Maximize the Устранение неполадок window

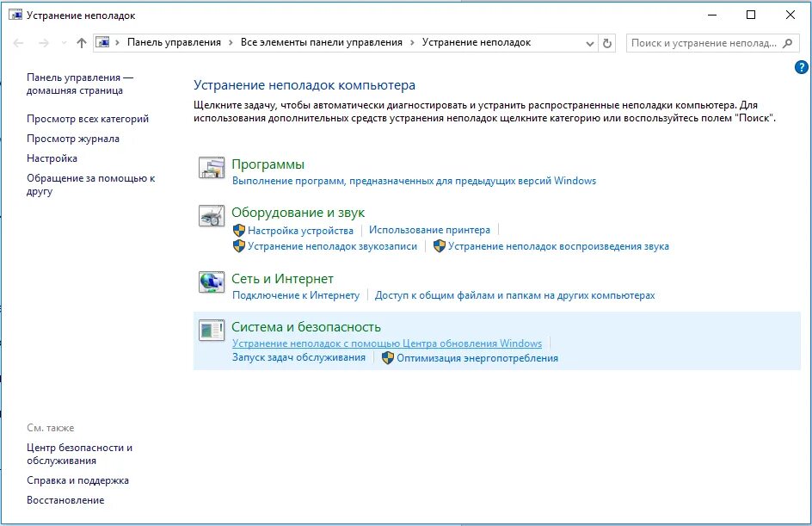point(751,15)
